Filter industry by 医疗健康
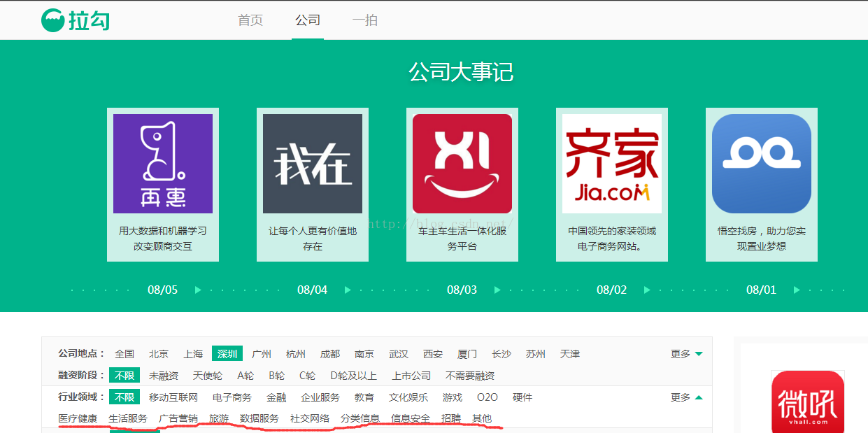Image resolution: width=868 pixels, height=433 pixels. click(78, 418)
